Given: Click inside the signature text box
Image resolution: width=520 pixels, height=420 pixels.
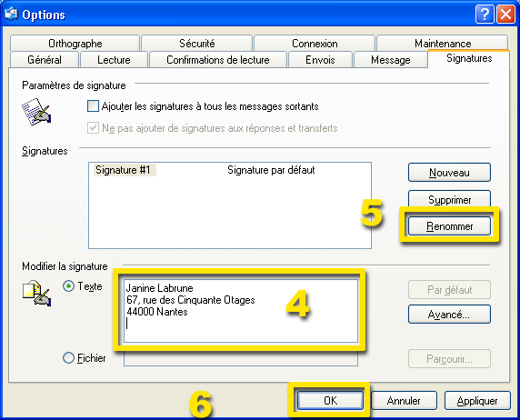Looking at the screenshot, I should click(241, 311).
